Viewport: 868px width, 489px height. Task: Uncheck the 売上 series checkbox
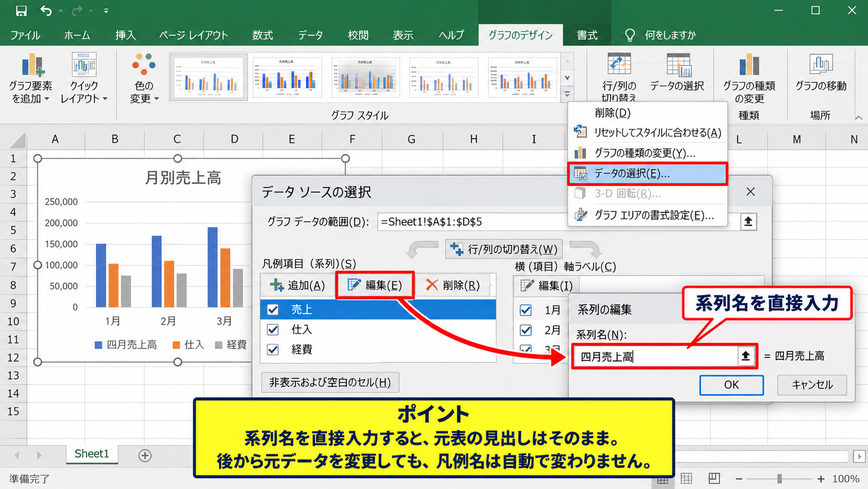click(273, 310)
